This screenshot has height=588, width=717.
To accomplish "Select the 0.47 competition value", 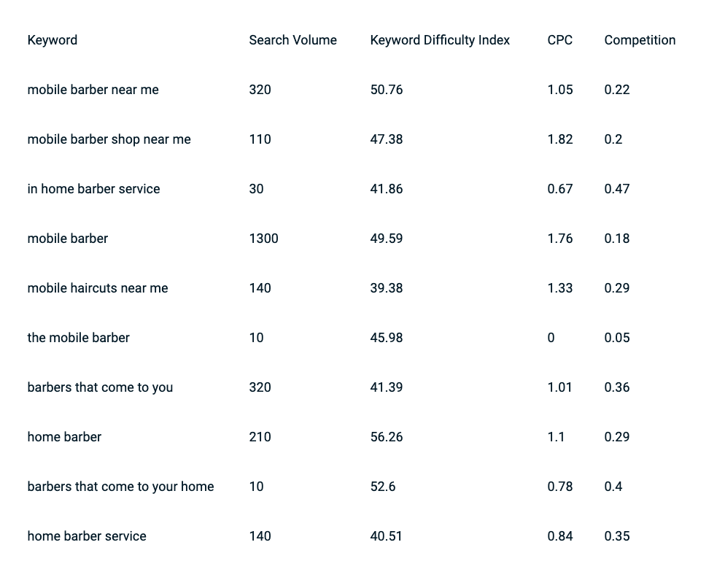I will [x=617, y=189].
